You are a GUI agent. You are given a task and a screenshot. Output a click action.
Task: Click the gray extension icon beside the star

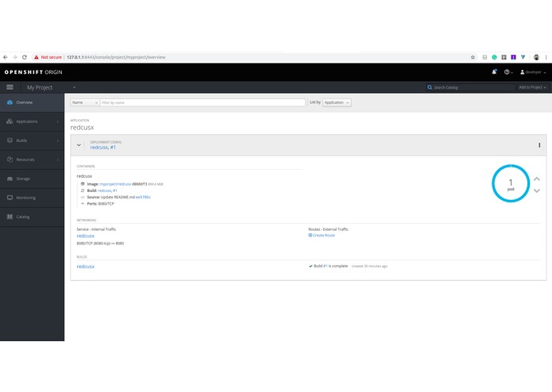point(484,57)
